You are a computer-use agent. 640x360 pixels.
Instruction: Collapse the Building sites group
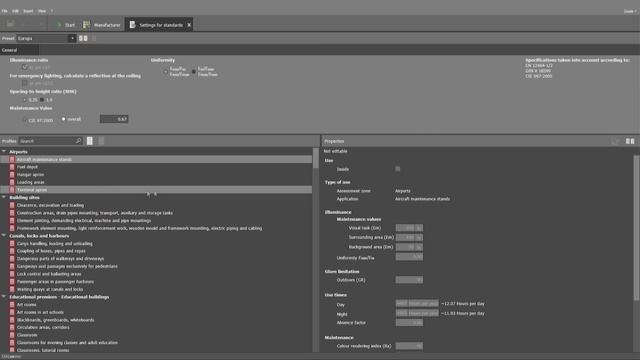tap(4, 198)
